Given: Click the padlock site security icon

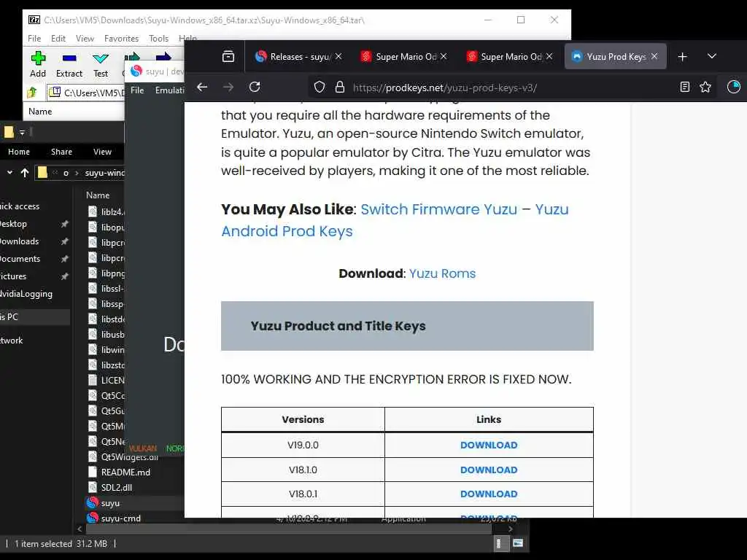Looking at the screenshot, I should 340,87.
